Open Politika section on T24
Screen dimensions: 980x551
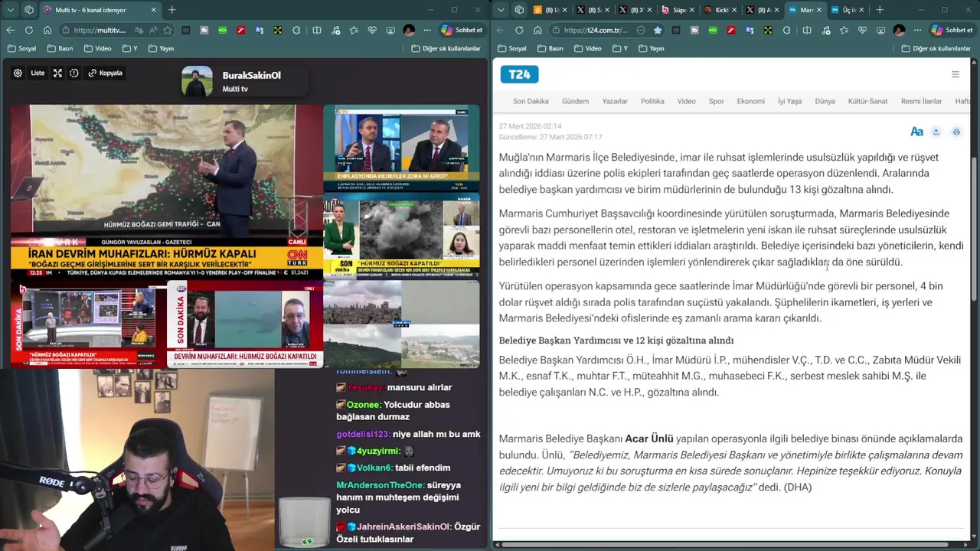pos(652,101)
